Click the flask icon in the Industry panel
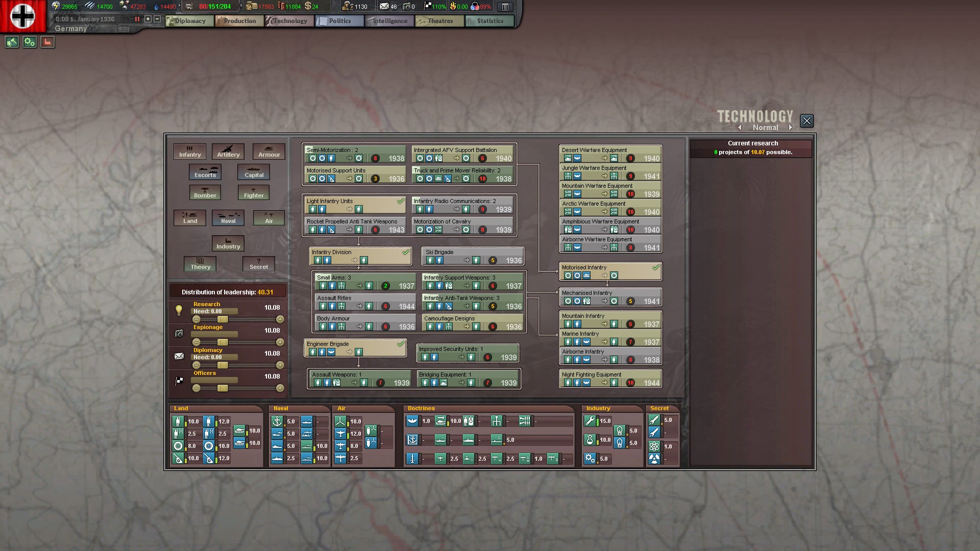 coord(590,440)
